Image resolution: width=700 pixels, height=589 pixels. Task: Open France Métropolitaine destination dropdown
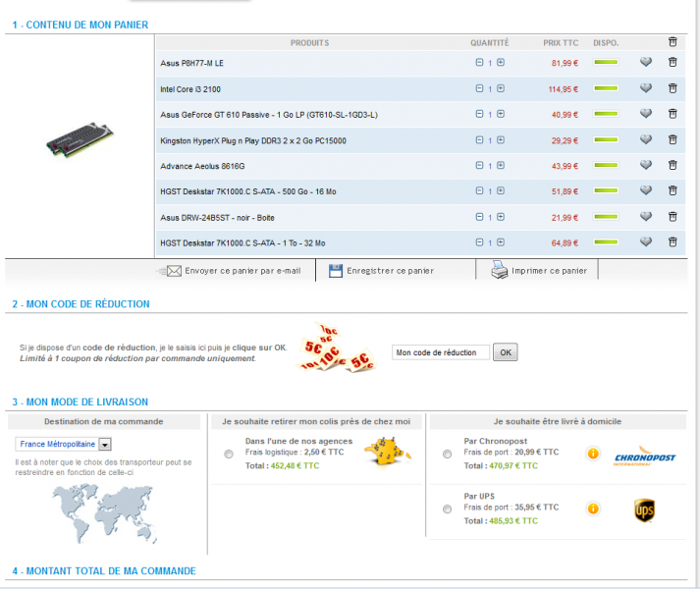[63, 445]
